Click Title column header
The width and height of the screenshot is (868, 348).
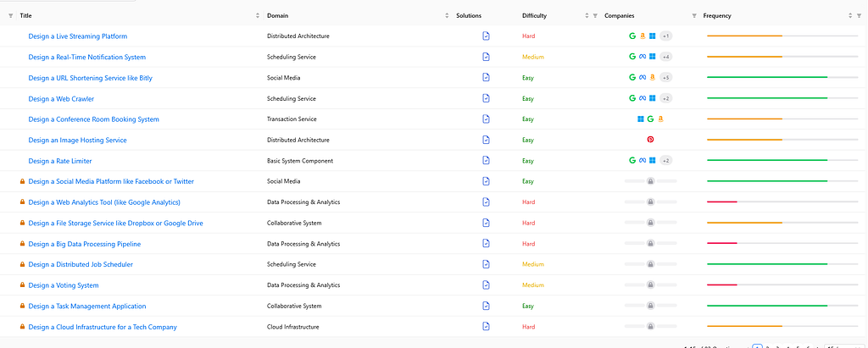point(26,16)
